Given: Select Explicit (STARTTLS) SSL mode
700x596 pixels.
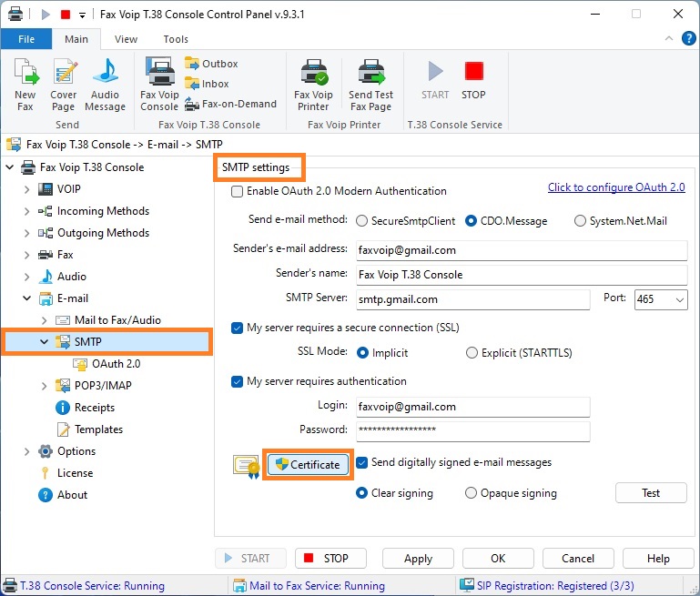Looking at the screenshot, I should (472, 353).
